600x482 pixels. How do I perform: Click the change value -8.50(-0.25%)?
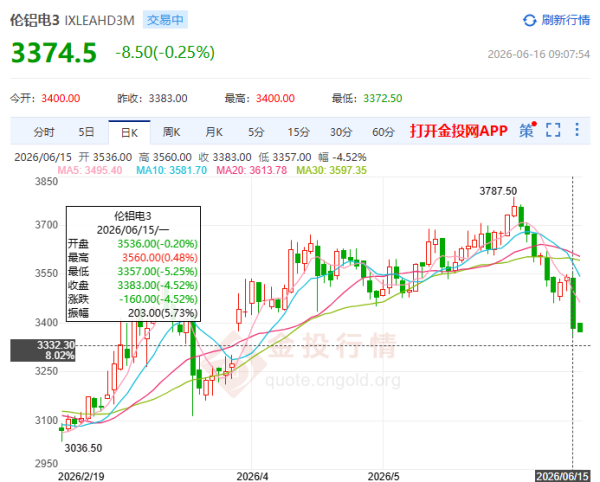click(165, 52)
